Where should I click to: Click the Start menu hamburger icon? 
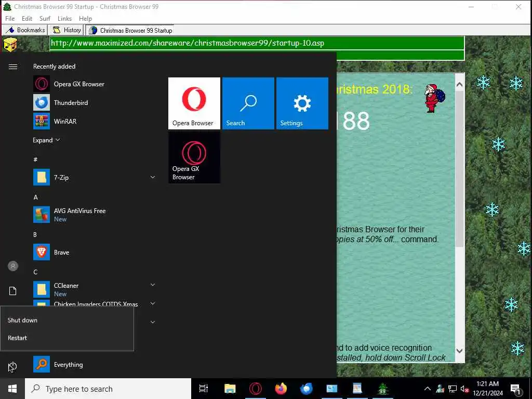click(x=13, y=66)
